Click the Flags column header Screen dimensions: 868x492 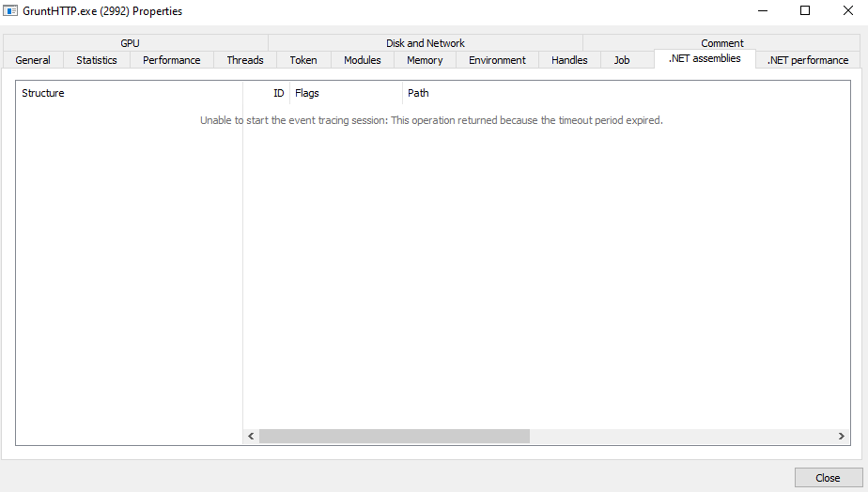307,93
